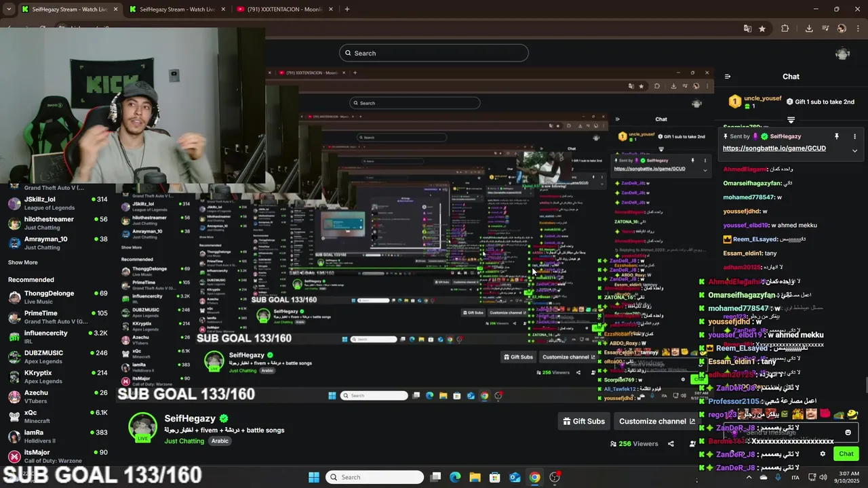868x488 pixels.
Task: Open Microsoft Edge from taskbar
Action: 455,477
